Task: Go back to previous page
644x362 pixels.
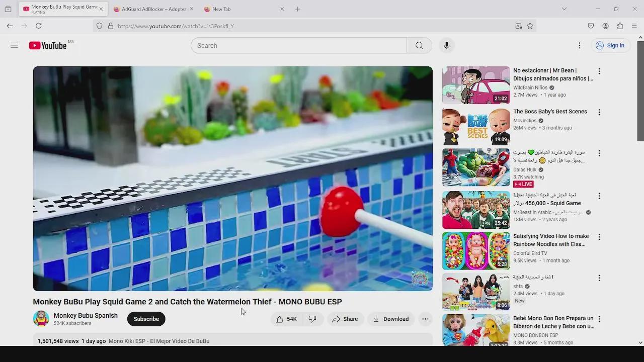Action: point(10,26)
